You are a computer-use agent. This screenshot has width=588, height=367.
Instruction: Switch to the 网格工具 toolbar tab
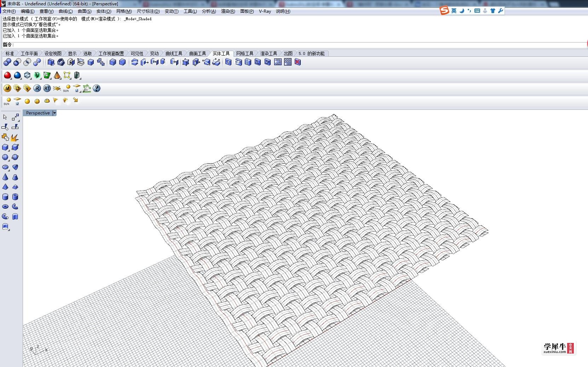pyautogui.click(x=245, y=53)
